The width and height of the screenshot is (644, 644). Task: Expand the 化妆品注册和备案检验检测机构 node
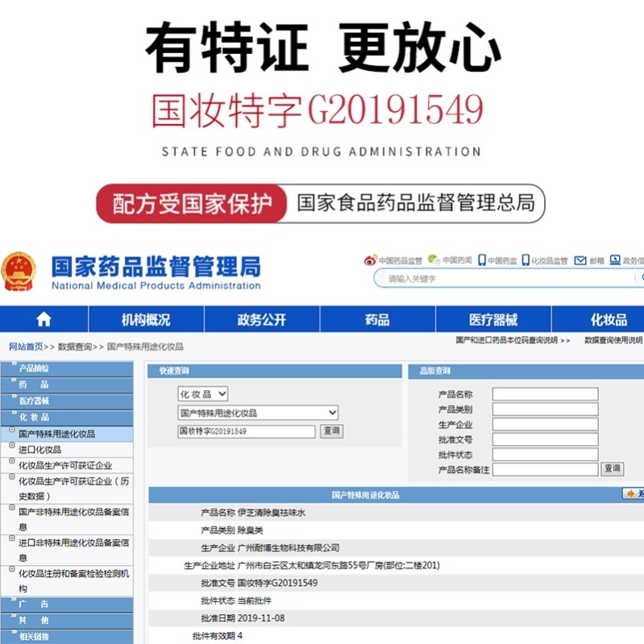click(x=12, y=569)
